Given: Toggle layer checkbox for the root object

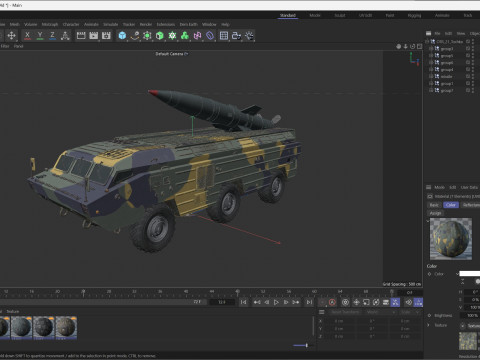Looking at the screenshot, I should (468, 42).
